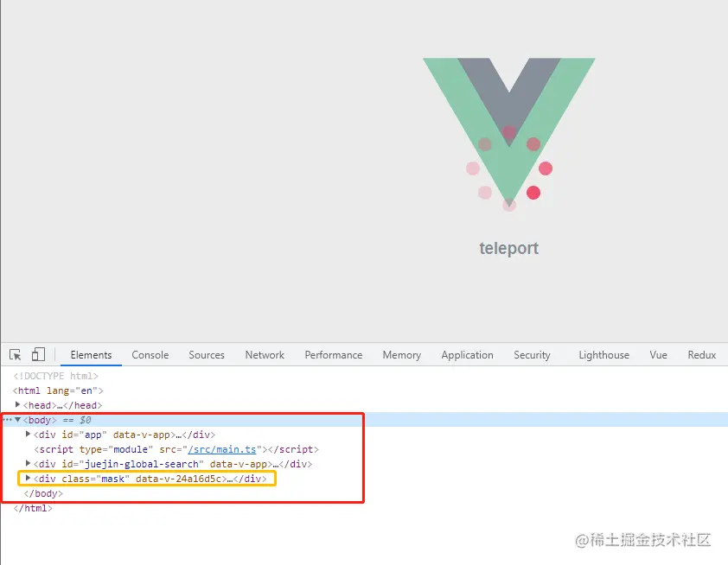The width and height of the screenshot is (728, 565).
Task: Activate the inspect element picker icon
Action: (16, 355)
